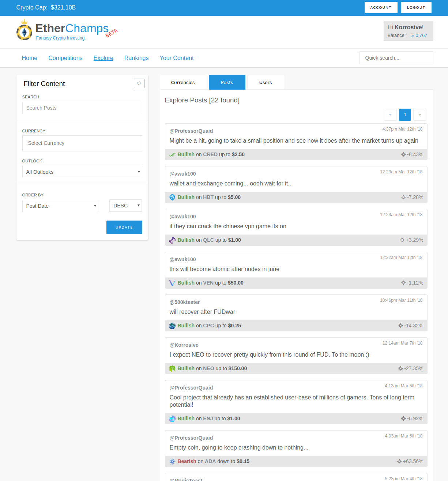Click the Quick search field
Image resolution: width=448 pixels, height=481 pixels.
pyautogui.click(x=396, y=58)
